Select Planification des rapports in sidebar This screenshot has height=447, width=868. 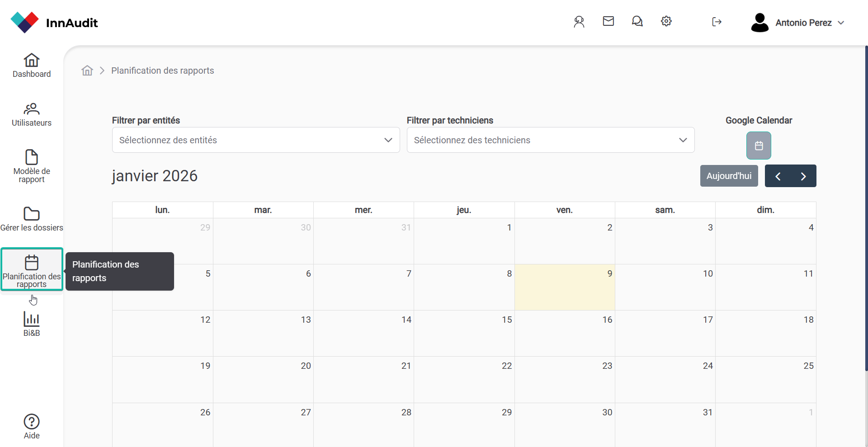(32, 269)
